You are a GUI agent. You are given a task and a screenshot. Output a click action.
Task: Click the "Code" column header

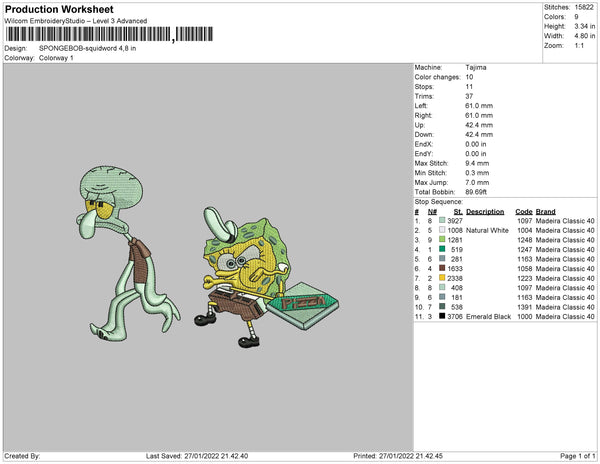[524, 212]
